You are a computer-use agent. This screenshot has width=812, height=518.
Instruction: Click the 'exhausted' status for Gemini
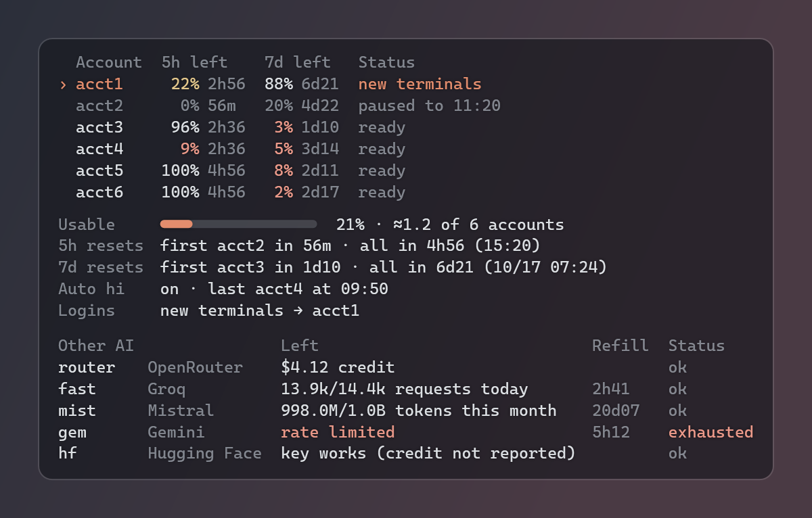(711, 433)
